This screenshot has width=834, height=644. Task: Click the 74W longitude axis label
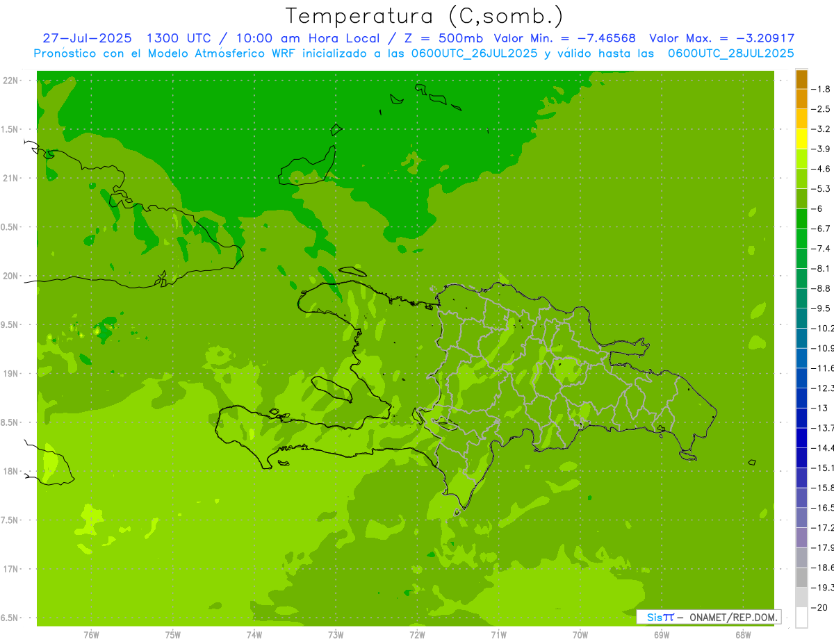click(254, 635)
